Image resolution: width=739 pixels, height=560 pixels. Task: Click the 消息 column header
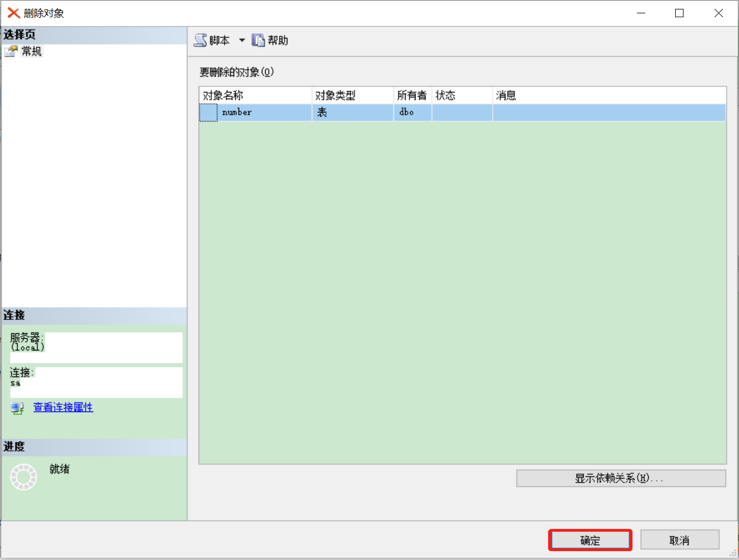609,95
